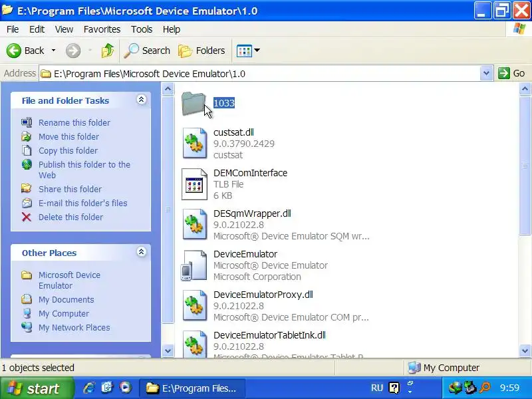532x399 pixels.
Task: Select the DEMComInterface TLB file icon
Action: tap(194, 184)
